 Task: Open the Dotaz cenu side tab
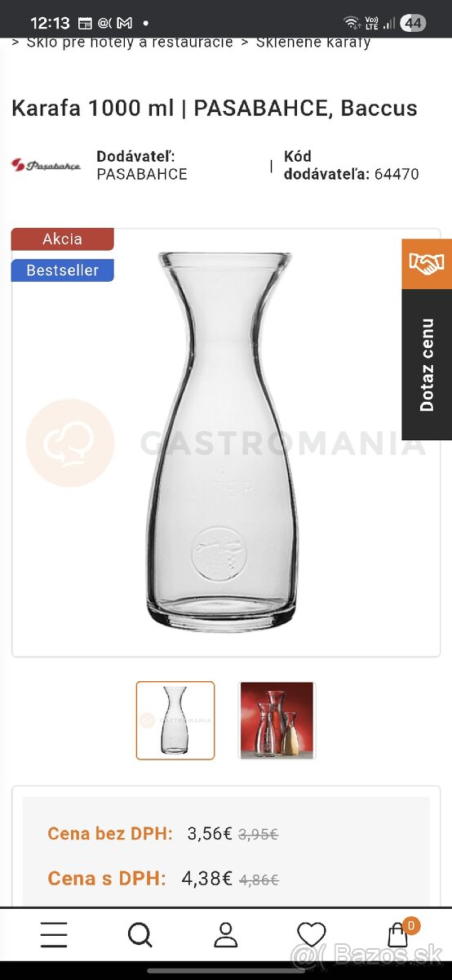point(426,365)
